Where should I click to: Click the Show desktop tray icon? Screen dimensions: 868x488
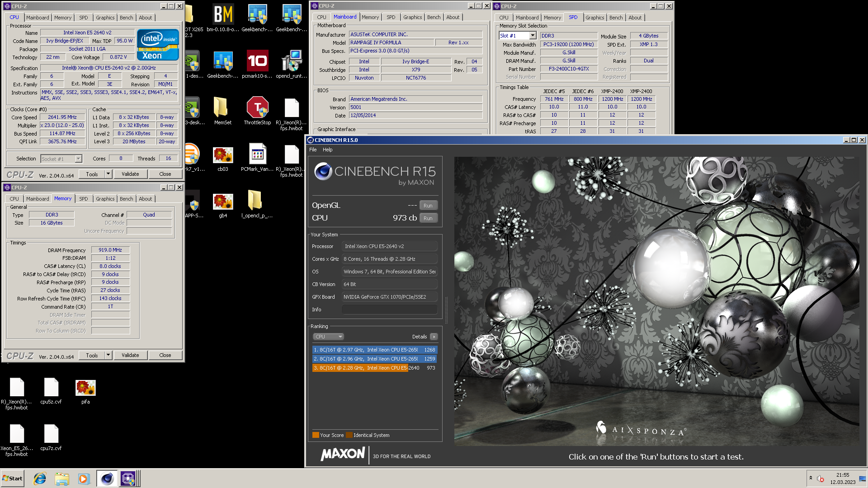point(863,479)
